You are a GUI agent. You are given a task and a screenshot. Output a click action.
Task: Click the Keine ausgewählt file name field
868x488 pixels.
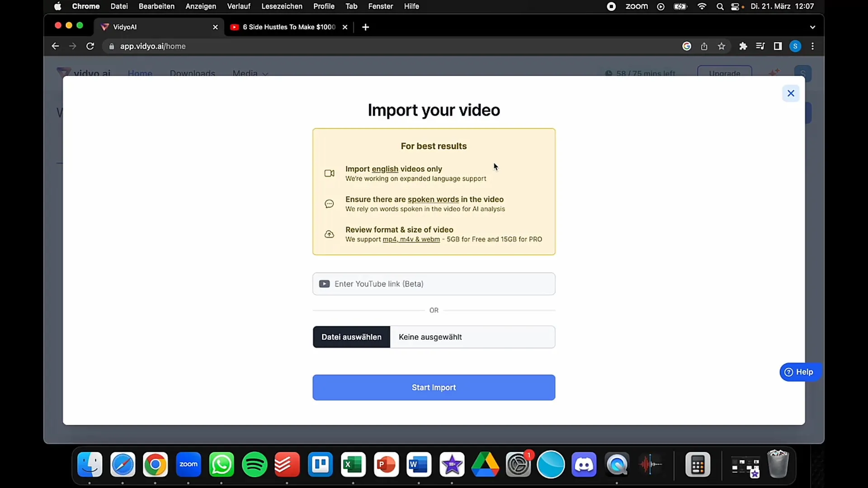[x=472, y=337]
